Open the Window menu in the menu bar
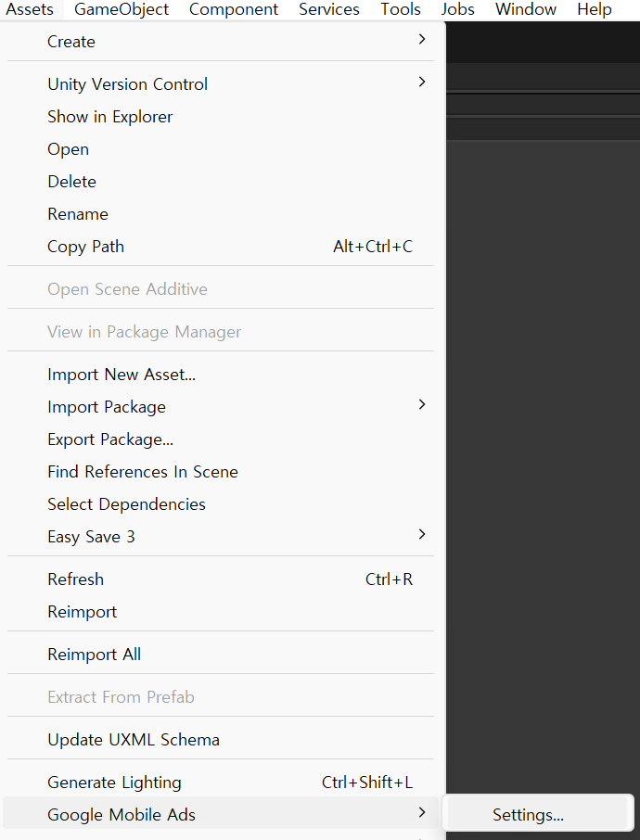Screen dimensions: 640x840 coord(525,9)
